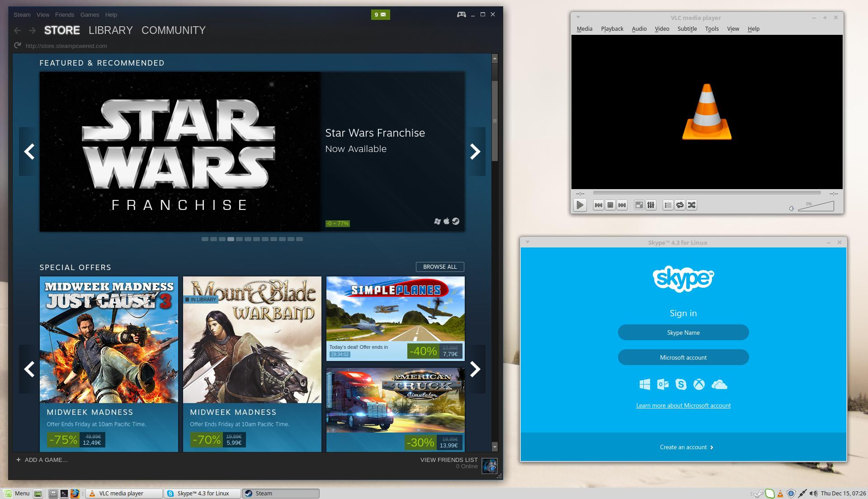Open the Steam View menu
Screen dimensions: 868x499
coord(43,14)
